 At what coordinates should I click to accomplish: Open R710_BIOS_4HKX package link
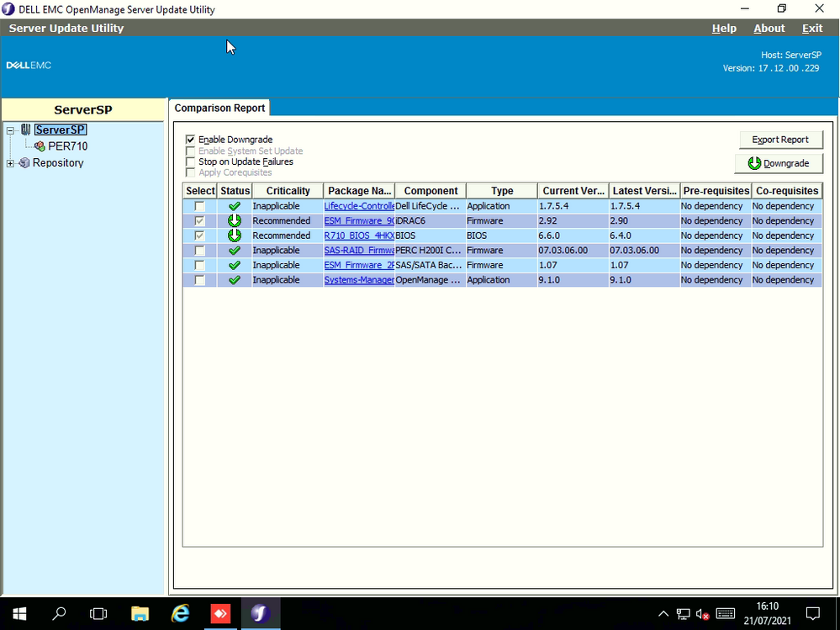(359, 236)
